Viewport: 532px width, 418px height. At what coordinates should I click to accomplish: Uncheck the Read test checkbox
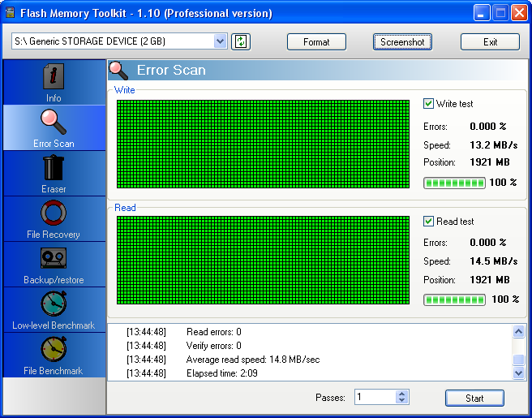coord(428,222)
